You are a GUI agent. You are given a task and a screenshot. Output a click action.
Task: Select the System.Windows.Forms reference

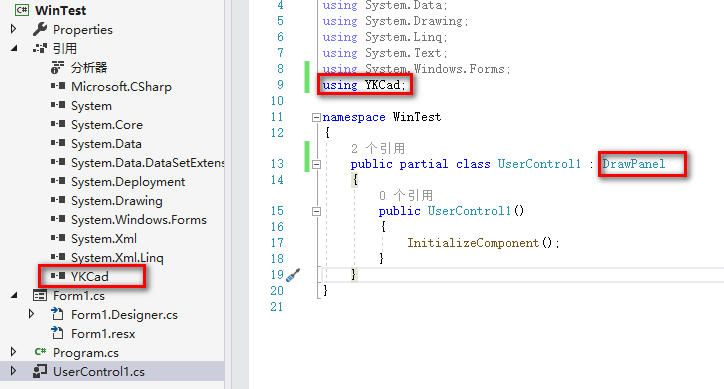point(139,220)
